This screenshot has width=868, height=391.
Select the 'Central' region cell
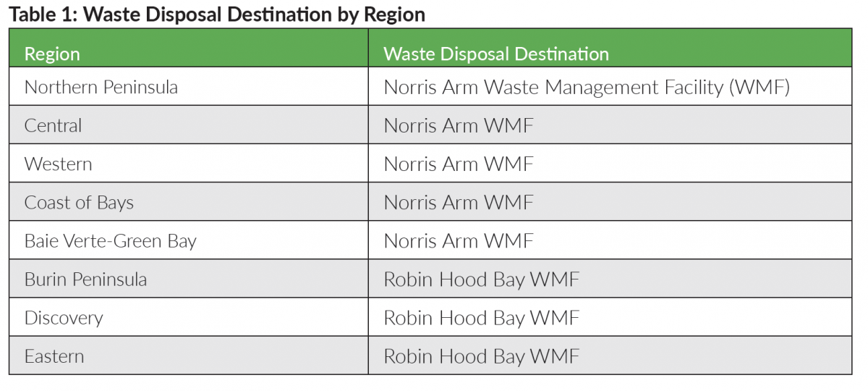tap(53, 125)
